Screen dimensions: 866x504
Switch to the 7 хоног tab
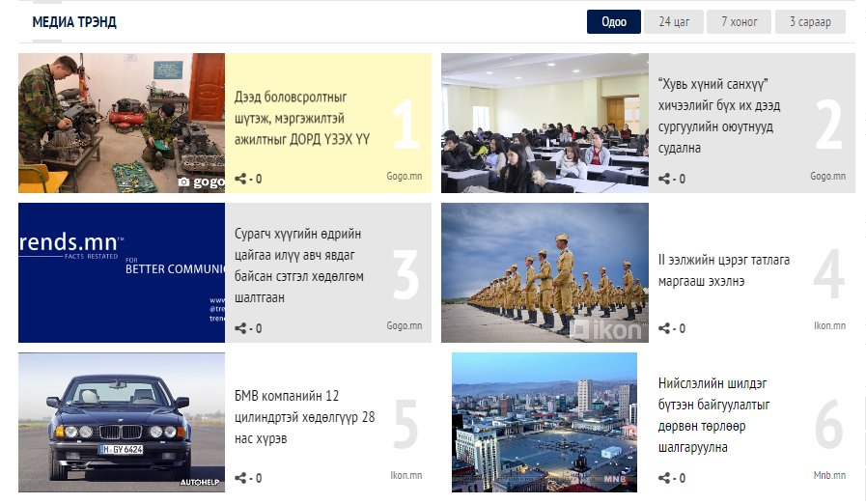click(x=739, y=22)
